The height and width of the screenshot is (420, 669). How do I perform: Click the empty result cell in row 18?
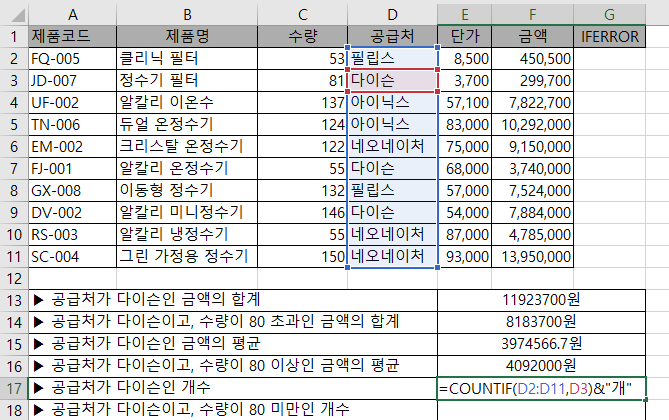541,410
